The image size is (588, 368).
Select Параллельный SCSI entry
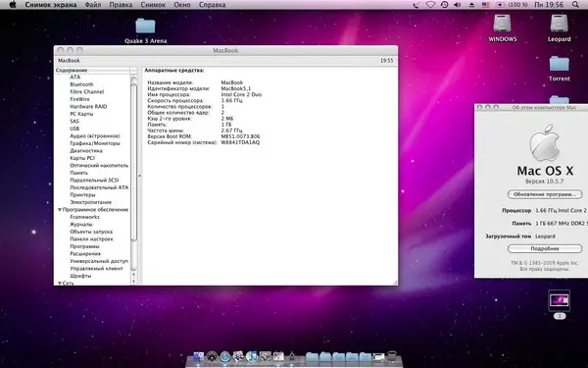(x=94, y=180)
